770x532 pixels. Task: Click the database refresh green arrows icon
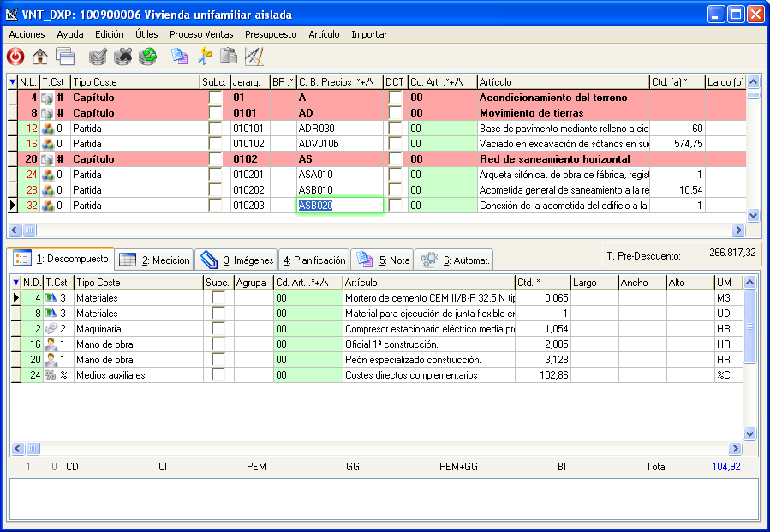pos(148,57)
